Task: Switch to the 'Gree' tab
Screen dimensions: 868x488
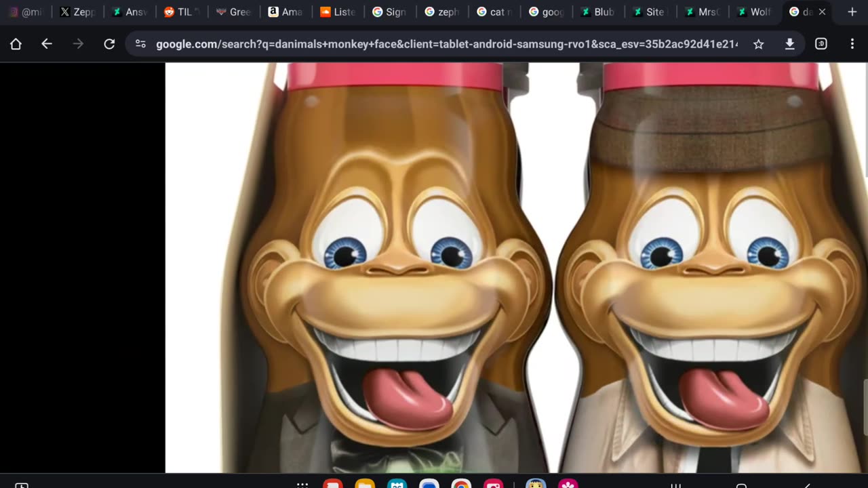Action: (x=235, y=12)
